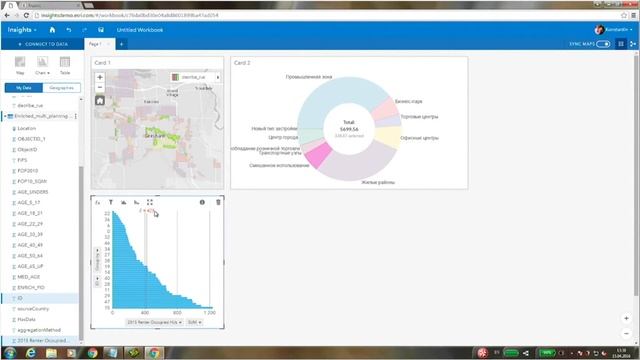The image size is (640, 360).
Task: Open the analysis view icon at top right
Action: [x=633, y=44]
